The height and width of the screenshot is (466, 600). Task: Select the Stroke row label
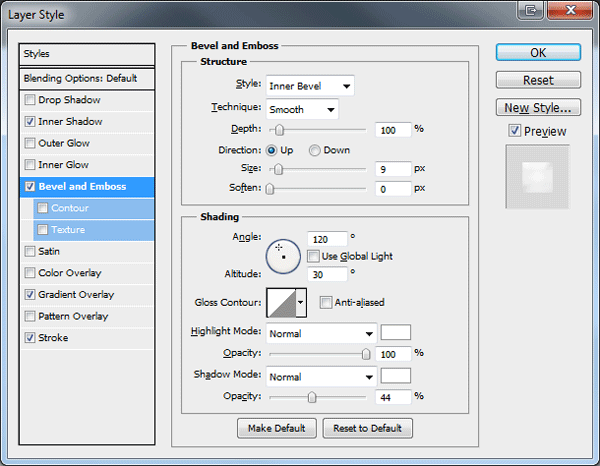[53, 338]
